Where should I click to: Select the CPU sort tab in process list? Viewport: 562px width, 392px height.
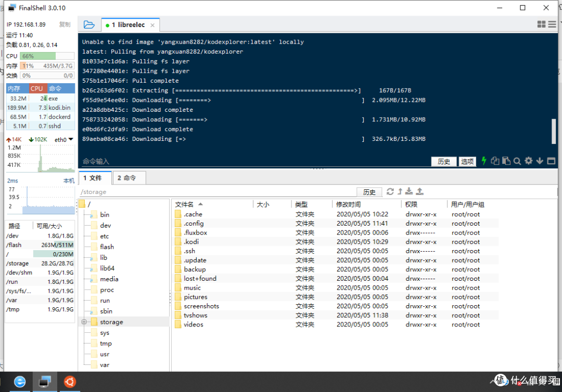tap(36, 88)
